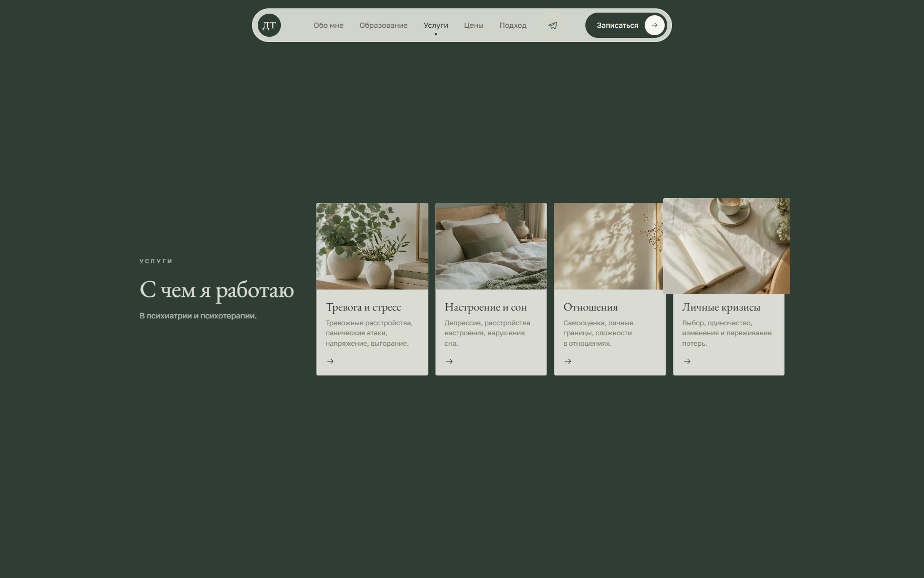
Task: Click the small УСЛУГИ label above the heading
Action: [x=156, y=261]
